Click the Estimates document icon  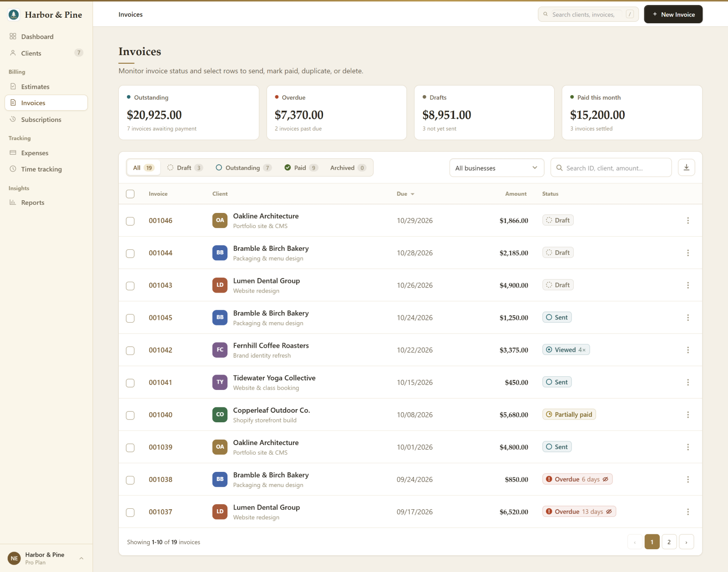tap(13, 86)
